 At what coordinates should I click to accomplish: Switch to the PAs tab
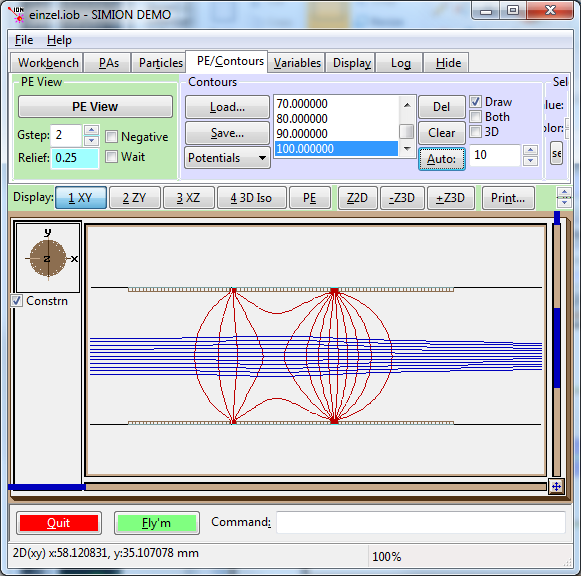click(108, 63)
